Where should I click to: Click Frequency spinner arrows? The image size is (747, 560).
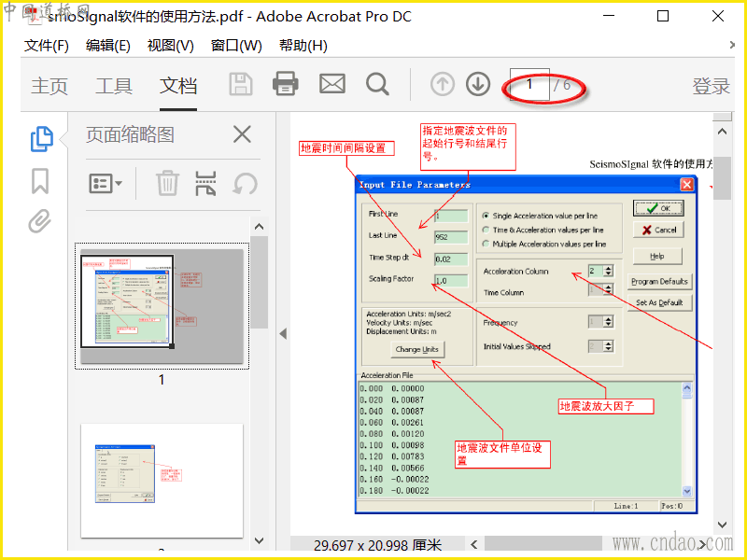[608, 322]
